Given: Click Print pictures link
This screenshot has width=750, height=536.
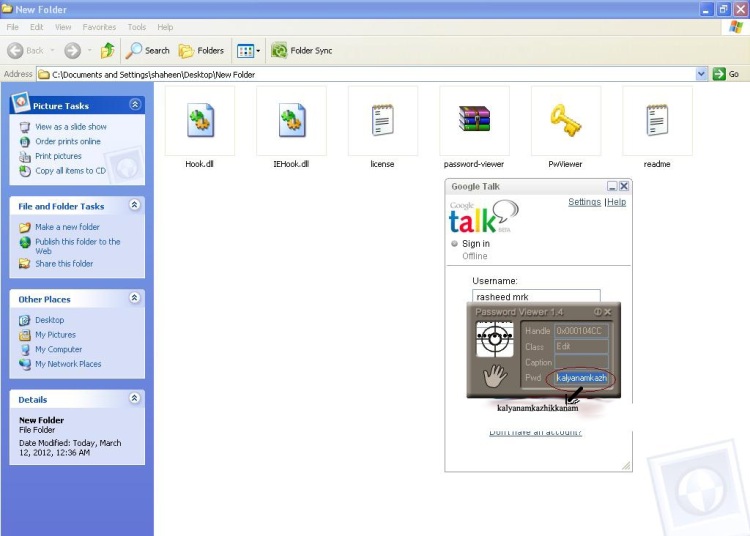Looking at the screenshot, I should click(58, 156).
